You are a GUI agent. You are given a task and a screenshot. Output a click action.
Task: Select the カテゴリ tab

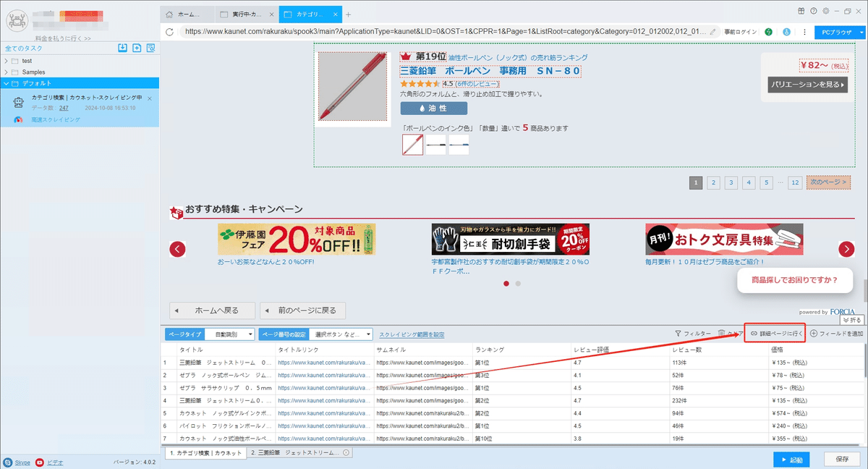point(310,14)
